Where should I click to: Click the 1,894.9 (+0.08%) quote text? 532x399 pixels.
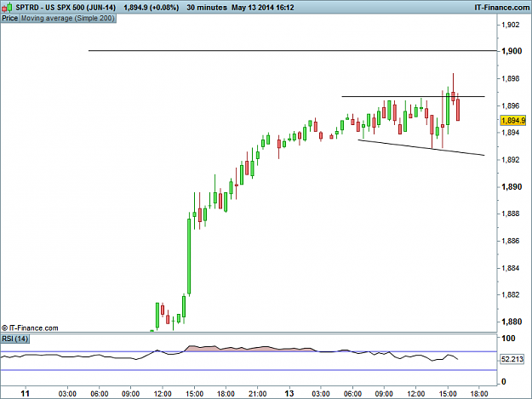click(x=151, y=7)
